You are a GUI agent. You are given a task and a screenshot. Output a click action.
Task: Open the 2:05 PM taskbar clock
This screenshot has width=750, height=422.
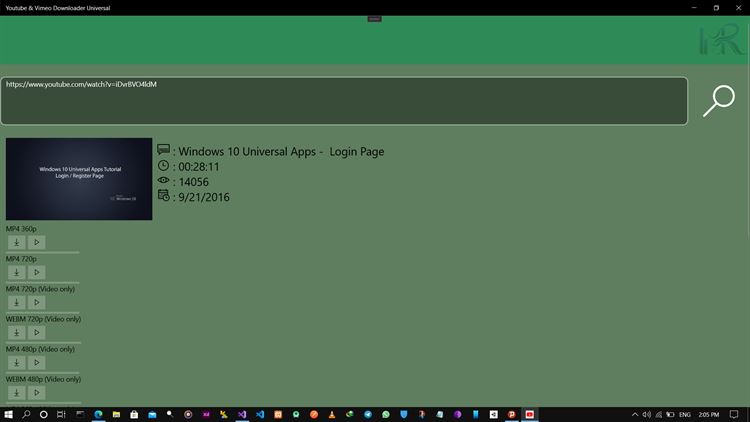pyautogui.click(x=708, y=414)
